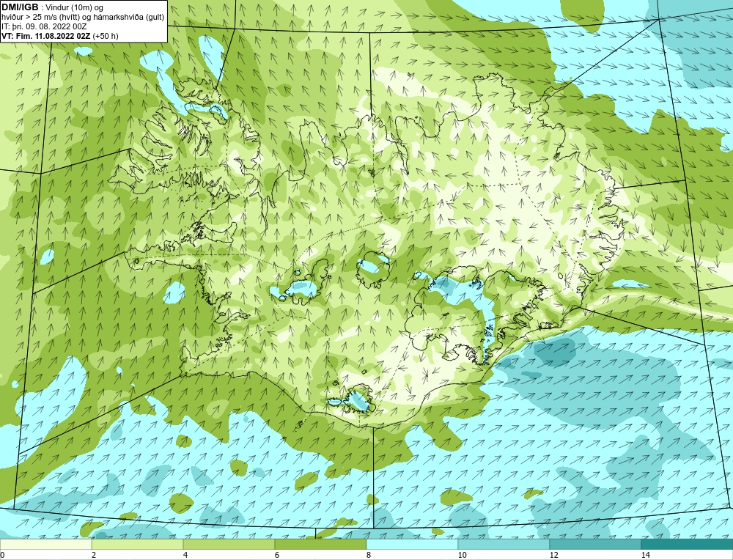Click the 'VT: Fim. 11.08.2022 02Z' line
Viewport: 733px width, 560px height.
46,36
